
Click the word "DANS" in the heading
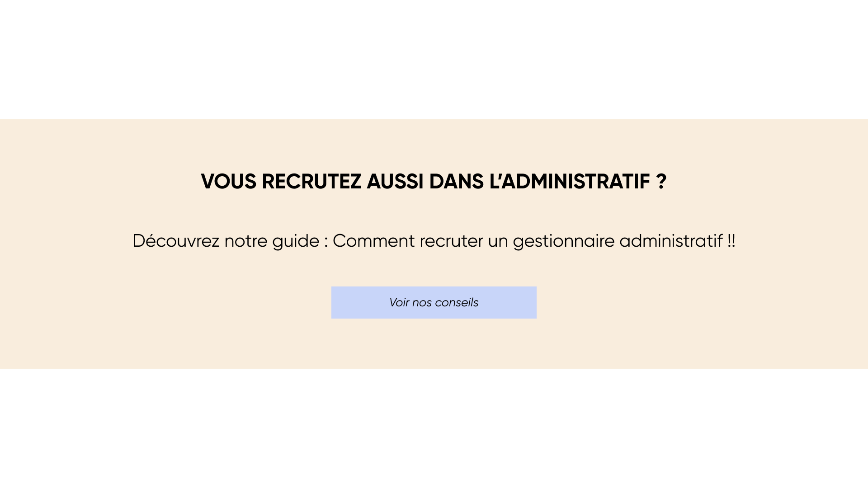(456, 182)
